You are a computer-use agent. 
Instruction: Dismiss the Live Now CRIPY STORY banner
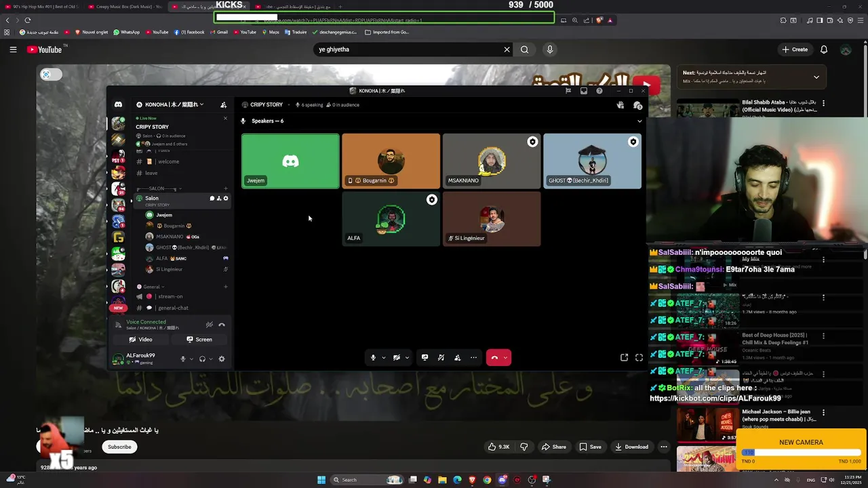point(225,119)
